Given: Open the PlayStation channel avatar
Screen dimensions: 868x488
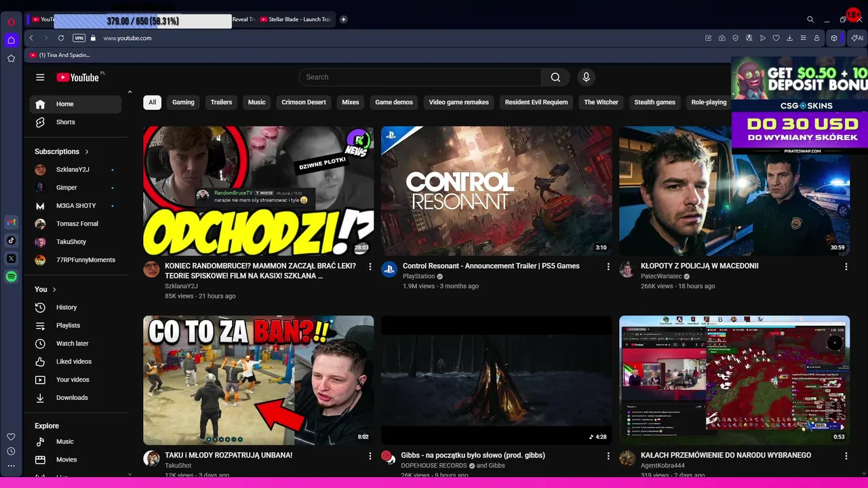Looking at the screenshot, I should [389, 269].
